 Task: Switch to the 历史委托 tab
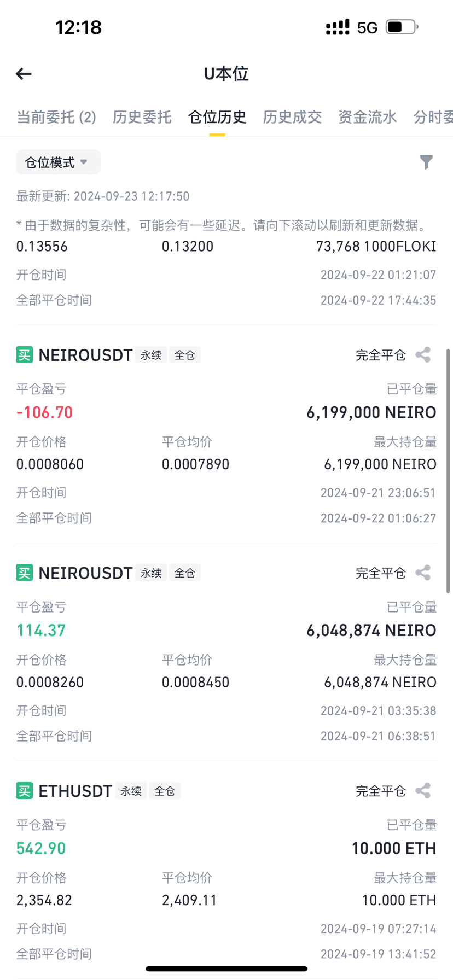coord(142,117)
